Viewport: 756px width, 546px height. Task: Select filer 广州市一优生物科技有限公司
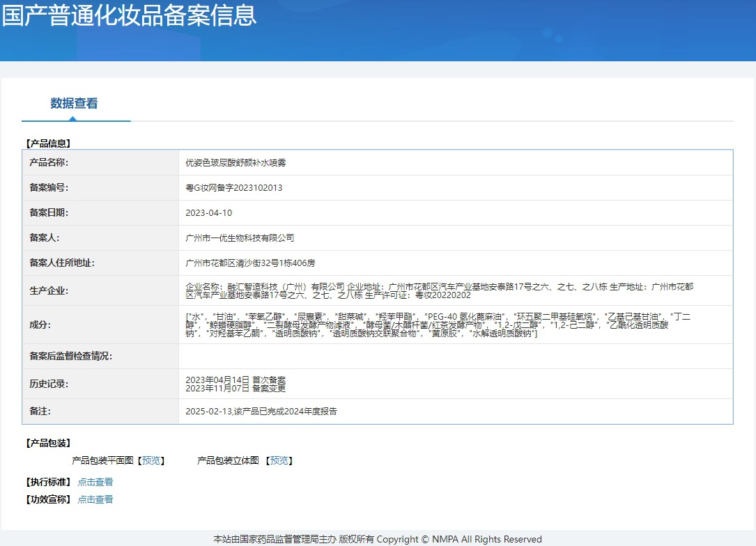pyautogui.click(x=240, y=238)
